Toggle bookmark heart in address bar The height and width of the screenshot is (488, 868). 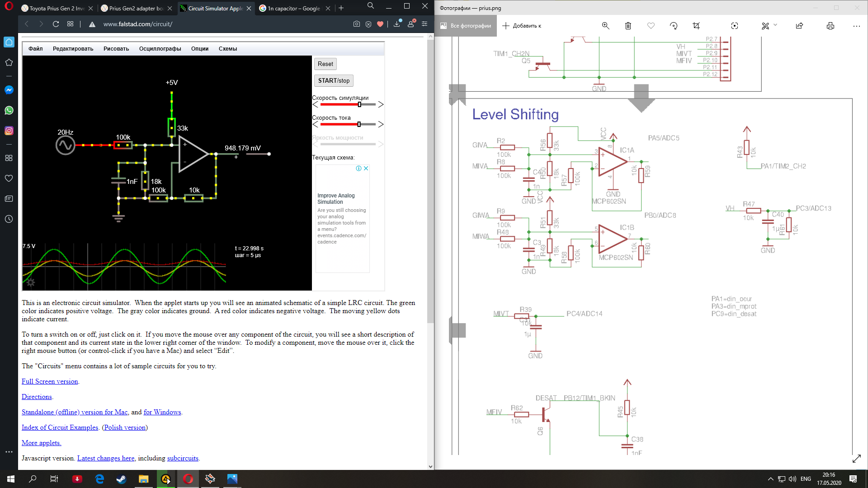click(380, 24)
